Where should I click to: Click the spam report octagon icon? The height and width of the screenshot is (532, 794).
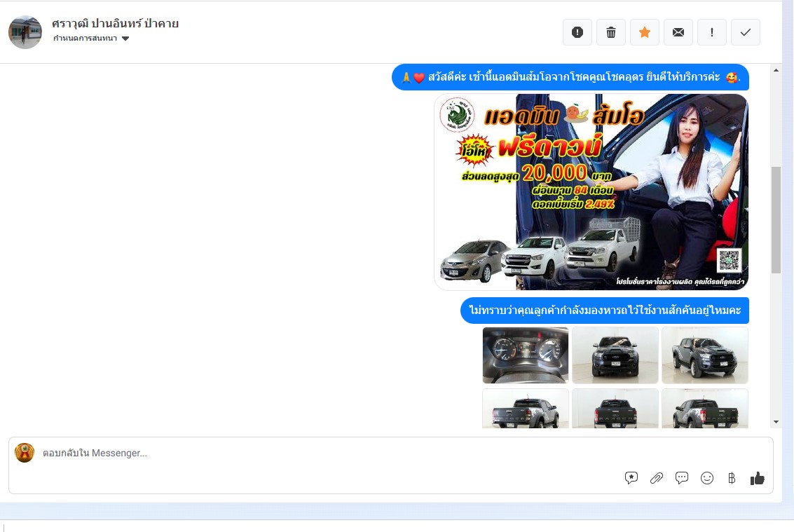[577, 32]
